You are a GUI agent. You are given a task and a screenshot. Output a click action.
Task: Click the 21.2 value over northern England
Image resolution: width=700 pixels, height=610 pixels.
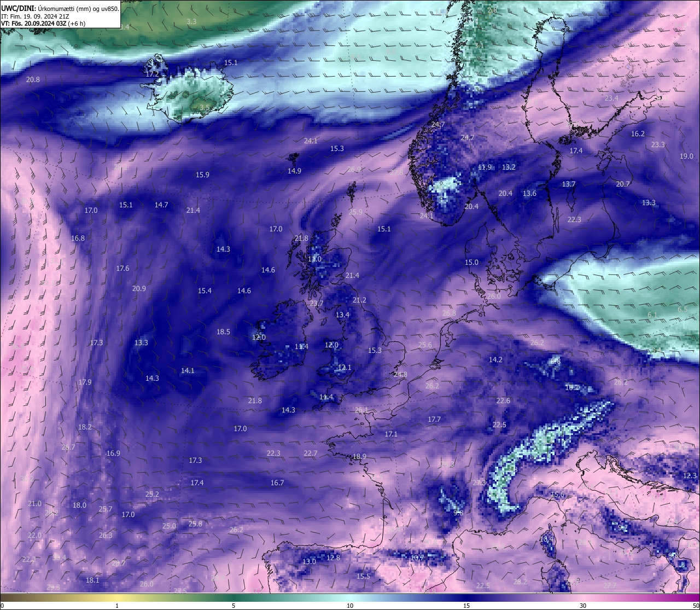pyautogui.click(x=359, y=300)
